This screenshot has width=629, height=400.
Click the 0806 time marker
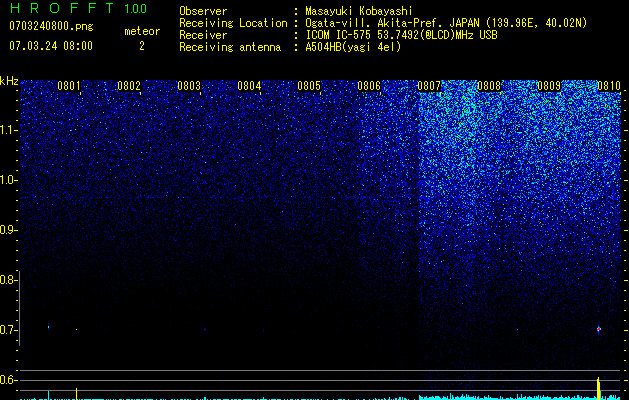(369, 86)
